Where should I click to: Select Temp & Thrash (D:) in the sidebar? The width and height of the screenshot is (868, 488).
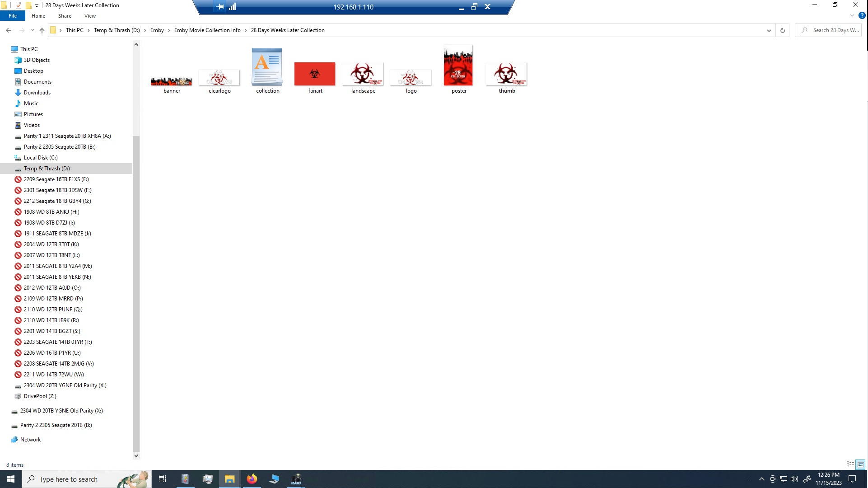point(47,168)
